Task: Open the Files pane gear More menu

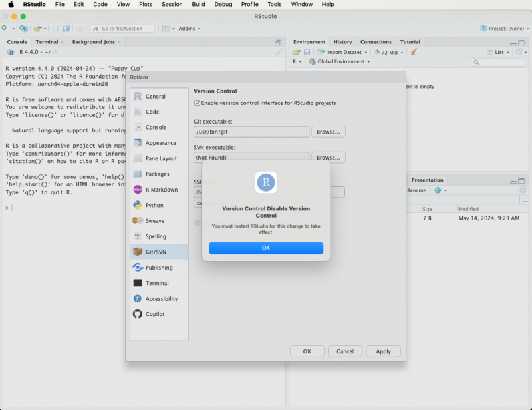Action: (440, 190)
